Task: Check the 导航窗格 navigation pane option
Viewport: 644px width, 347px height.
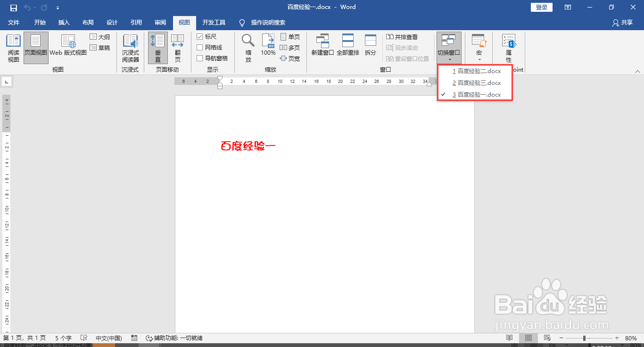Action: point(200,58)
